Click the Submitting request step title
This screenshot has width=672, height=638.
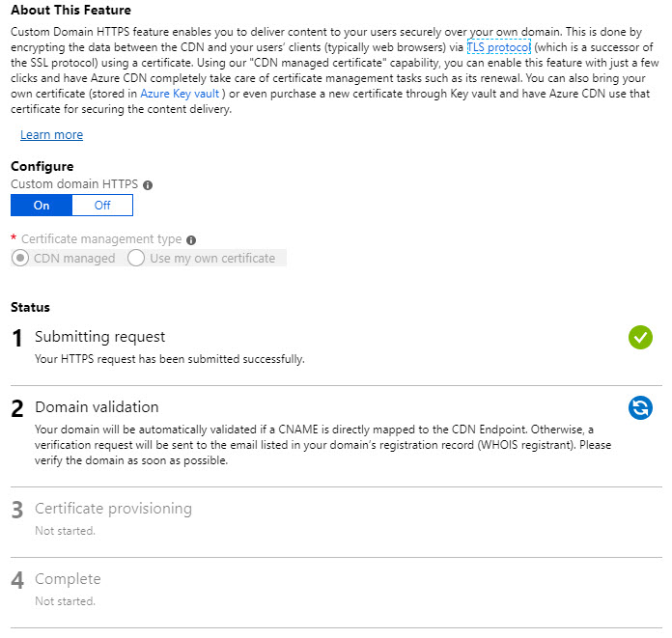pos(99,337)
